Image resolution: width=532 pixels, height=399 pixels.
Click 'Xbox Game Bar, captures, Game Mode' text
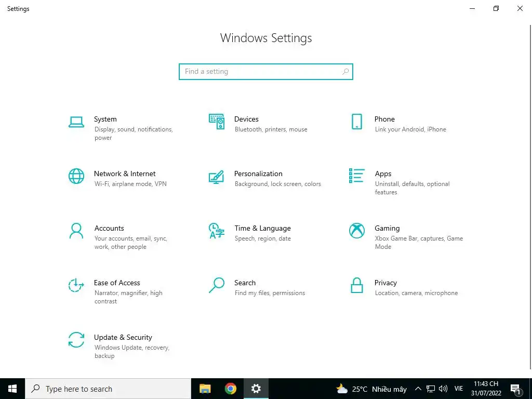(x=419, y=243)
